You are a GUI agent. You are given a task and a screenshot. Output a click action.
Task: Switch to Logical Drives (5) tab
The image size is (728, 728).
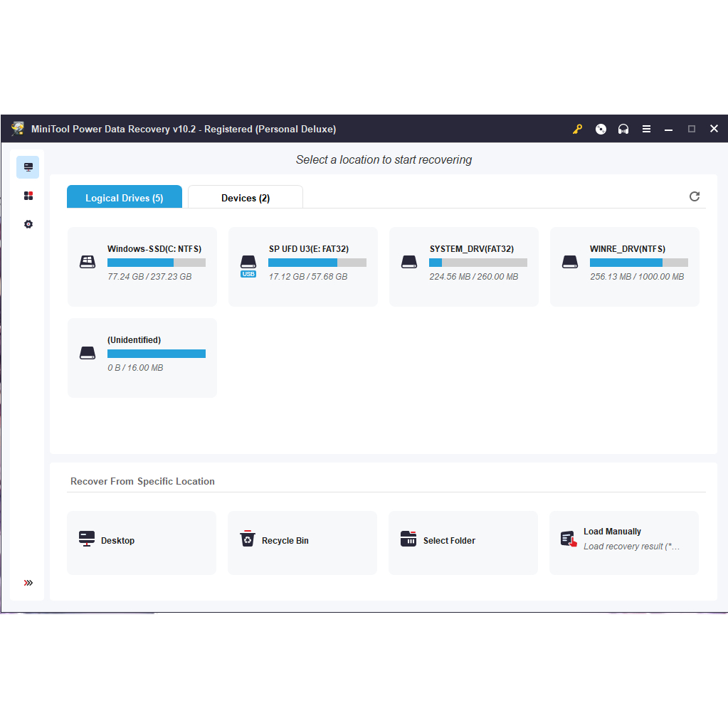(125, 197)
